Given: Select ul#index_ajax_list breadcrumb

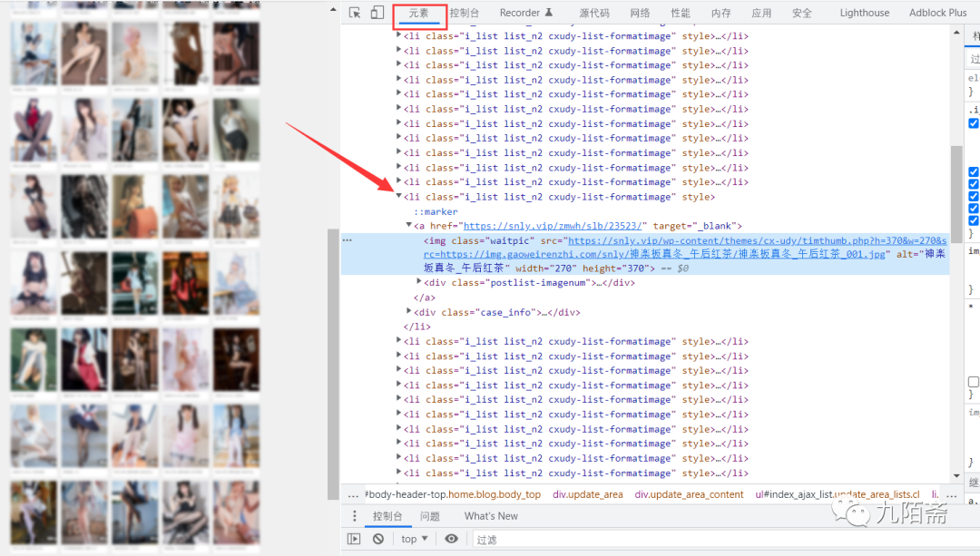Looking at the screenshot, I should pyautogui.click(x=838, y=494).
